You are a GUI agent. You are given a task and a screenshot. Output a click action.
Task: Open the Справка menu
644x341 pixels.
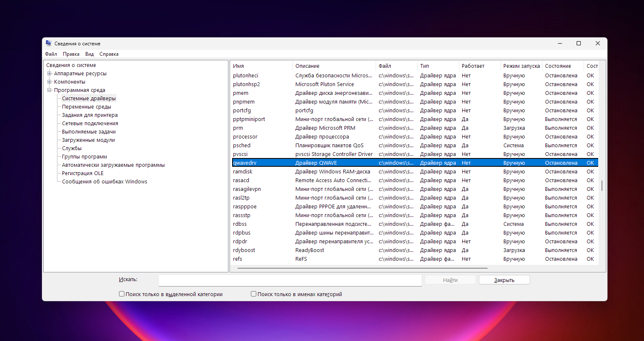click(109, 54)
